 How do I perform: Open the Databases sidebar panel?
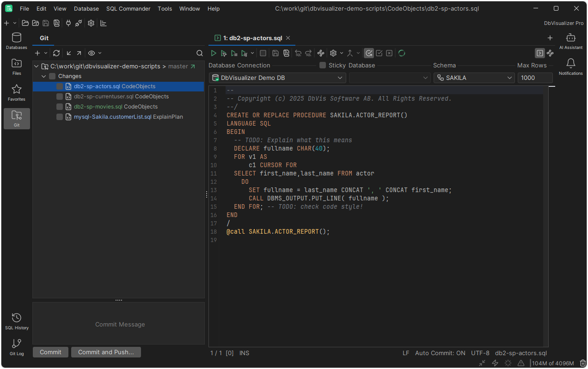pos(17,41)
